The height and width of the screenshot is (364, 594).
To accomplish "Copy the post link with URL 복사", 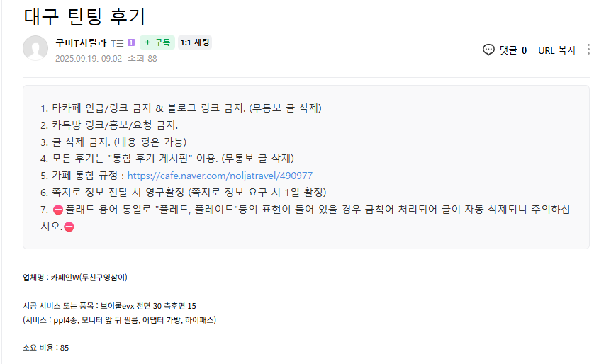I will tap(557, 50).
